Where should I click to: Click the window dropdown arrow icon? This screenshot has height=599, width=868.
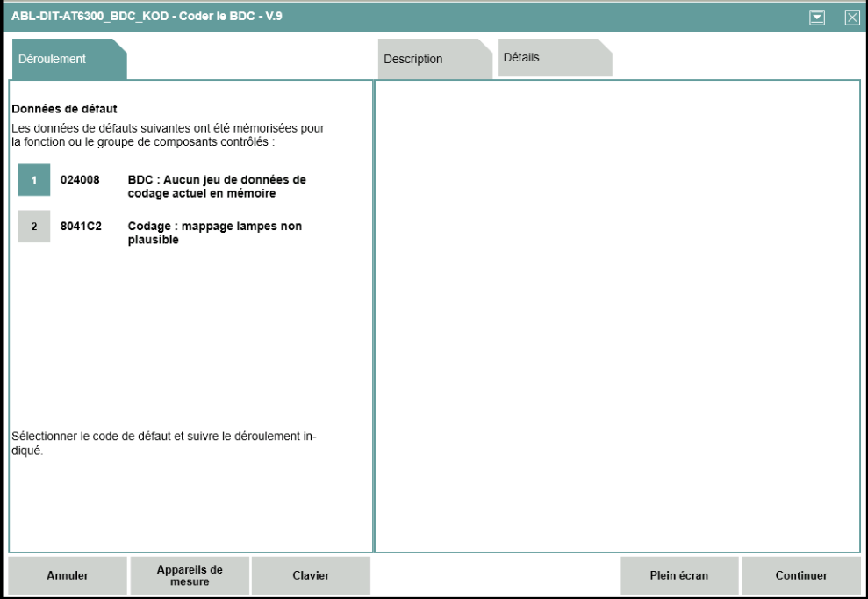pyautogui.click(x=817, y=18)
